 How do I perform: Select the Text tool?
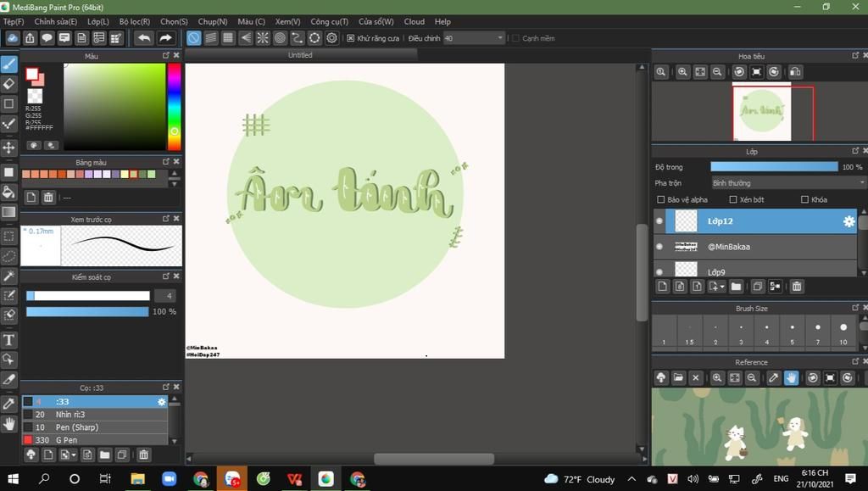[9, 339]
